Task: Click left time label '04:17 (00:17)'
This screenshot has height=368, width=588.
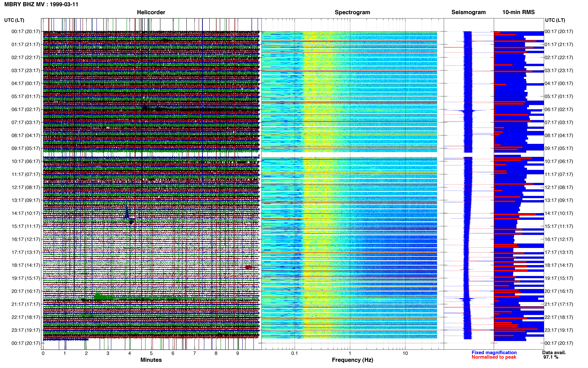Action: [x=26, y=83]
